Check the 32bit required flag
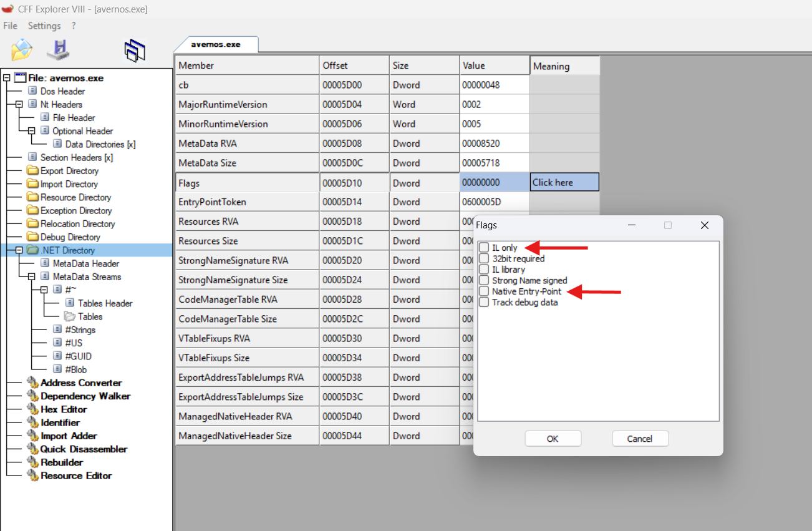 tap(484, 258)
